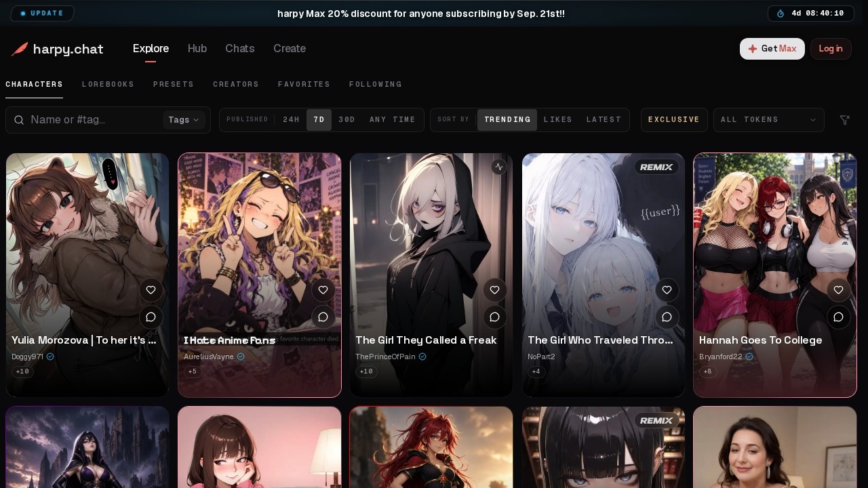Expand the ALL TOKENS dropdown
The image size is (868, 488).
(768, 120)
